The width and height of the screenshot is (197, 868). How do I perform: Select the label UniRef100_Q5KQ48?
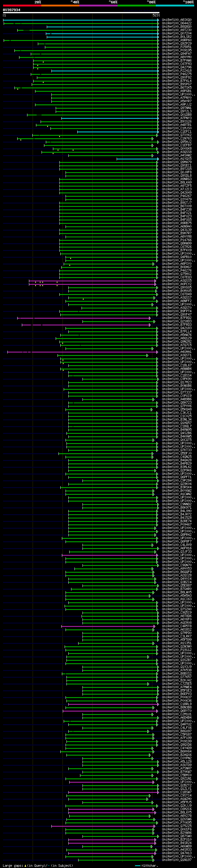(x=177, y=410)
